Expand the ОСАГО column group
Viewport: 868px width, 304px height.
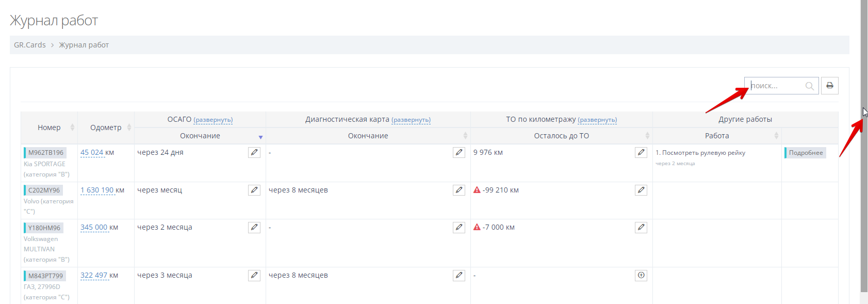click(213, 120)
